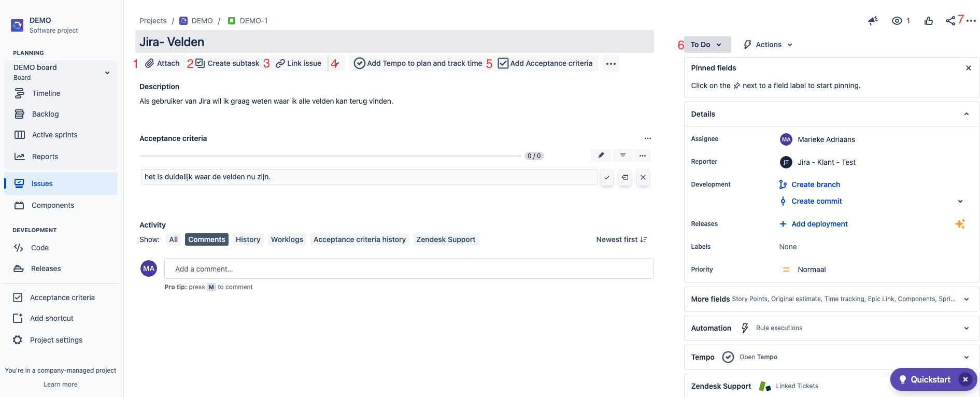
Task: Click the orange sparkle icon beside Releases
Action: click(x=960, y=224)
